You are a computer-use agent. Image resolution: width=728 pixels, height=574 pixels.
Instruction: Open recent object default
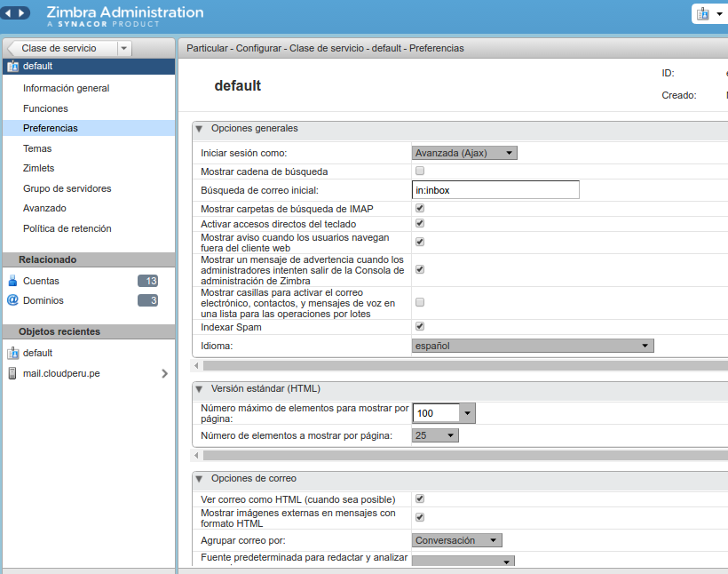pyautogui.click(x=37, y=354)
